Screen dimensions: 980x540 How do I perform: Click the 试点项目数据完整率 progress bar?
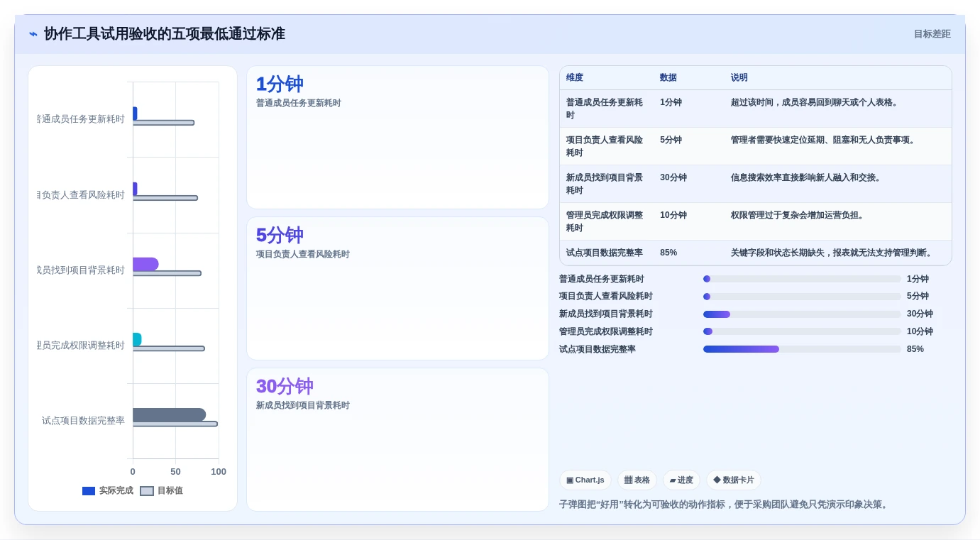coord(802,349)
